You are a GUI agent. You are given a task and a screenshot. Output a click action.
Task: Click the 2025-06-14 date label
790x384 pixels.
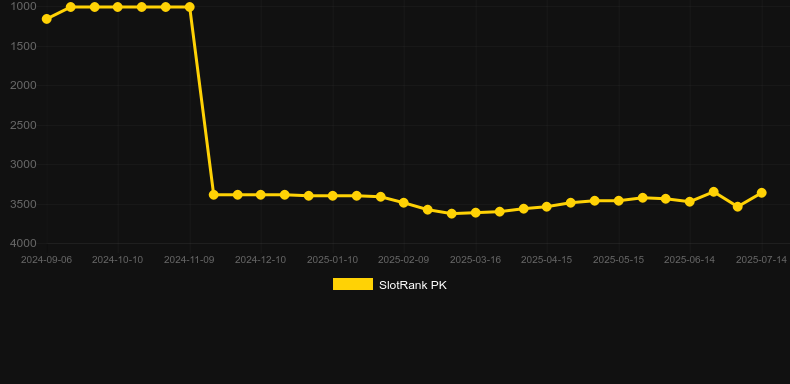690,260
